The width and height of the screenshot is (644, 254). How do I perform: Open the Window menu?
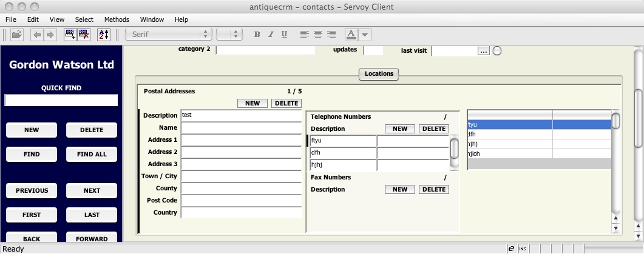point(152,19)
